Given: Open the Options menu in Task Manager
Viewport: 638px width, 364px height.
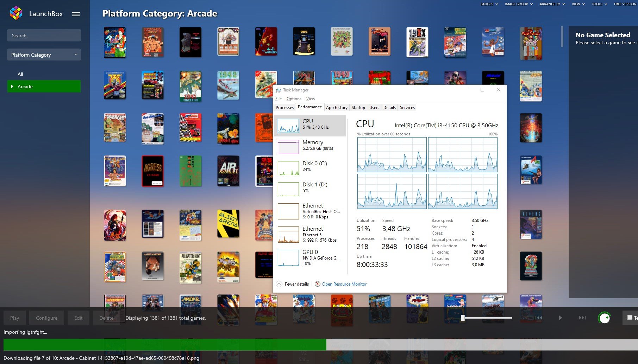Looking at the screenshot, I should [x=294, y=99].
